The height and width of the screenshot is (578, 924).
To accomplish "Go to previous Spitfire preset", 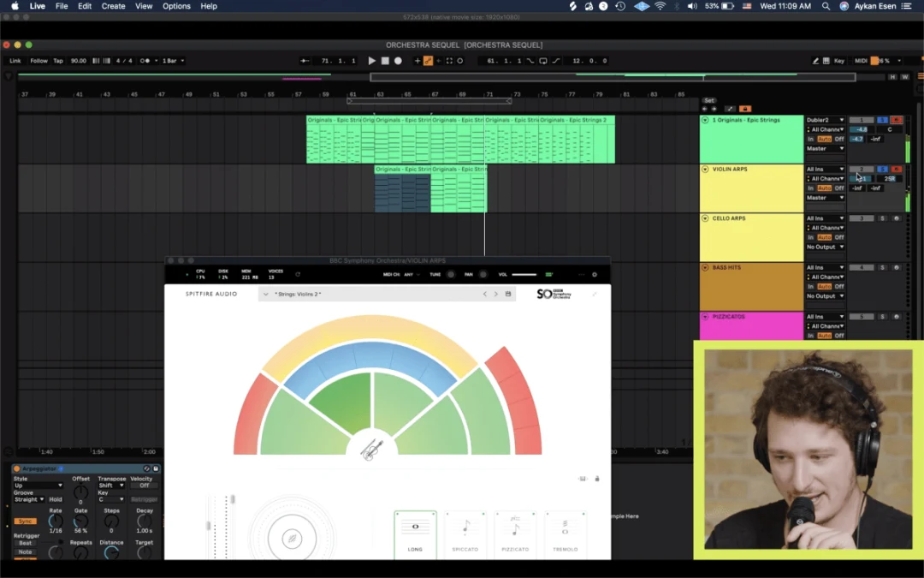I will 485,294.
